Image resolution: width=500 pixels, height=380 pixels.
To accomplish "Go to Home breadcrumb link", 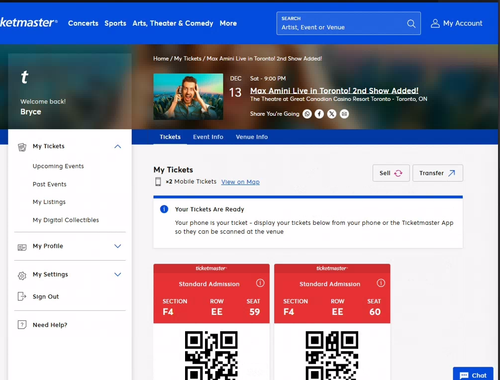I will point(161,59).
